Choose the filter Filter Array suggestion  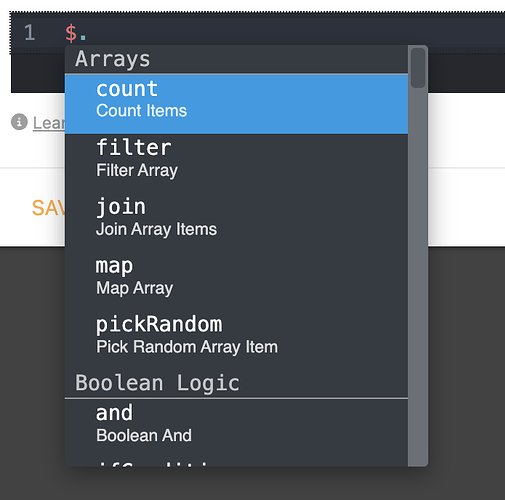tap(236, 163)
